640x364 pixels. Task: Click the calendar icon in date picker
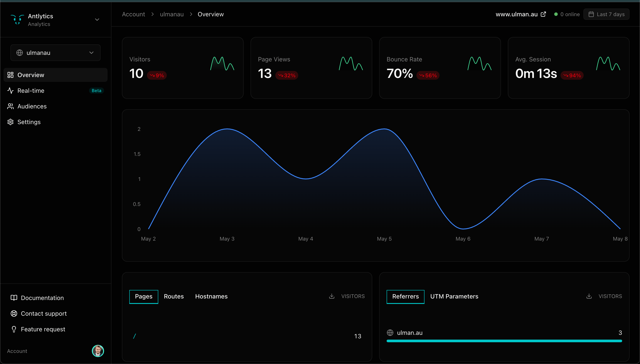(x=591, y=14)
